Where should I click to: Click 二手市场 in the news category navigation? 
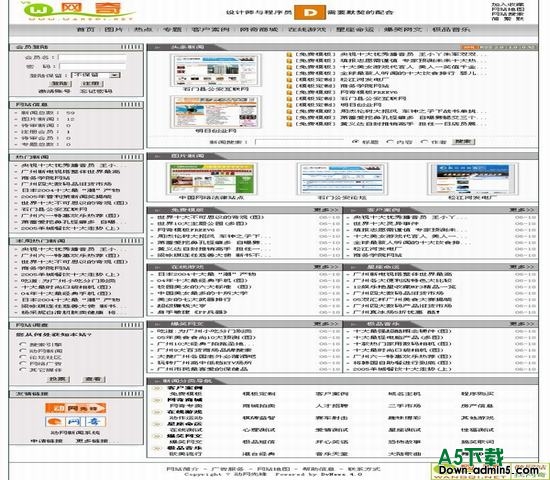pos(404,406)
